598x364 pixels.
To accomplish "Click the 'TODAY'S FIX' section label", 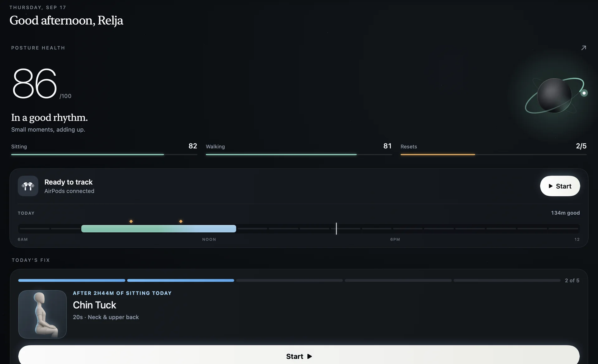I will [31, 260].
